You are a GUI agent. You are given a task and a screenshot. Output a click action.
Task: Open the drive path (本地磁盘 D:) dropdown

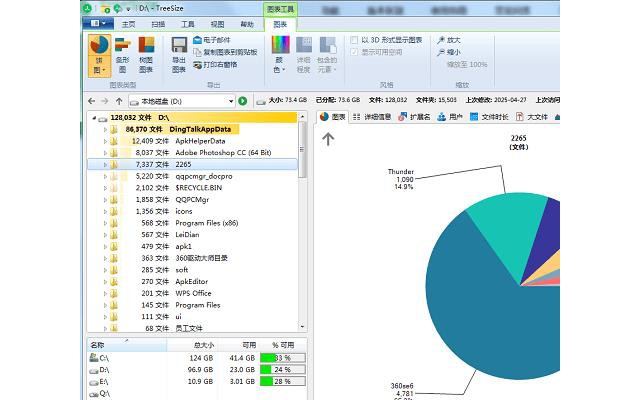coord(231,101)
